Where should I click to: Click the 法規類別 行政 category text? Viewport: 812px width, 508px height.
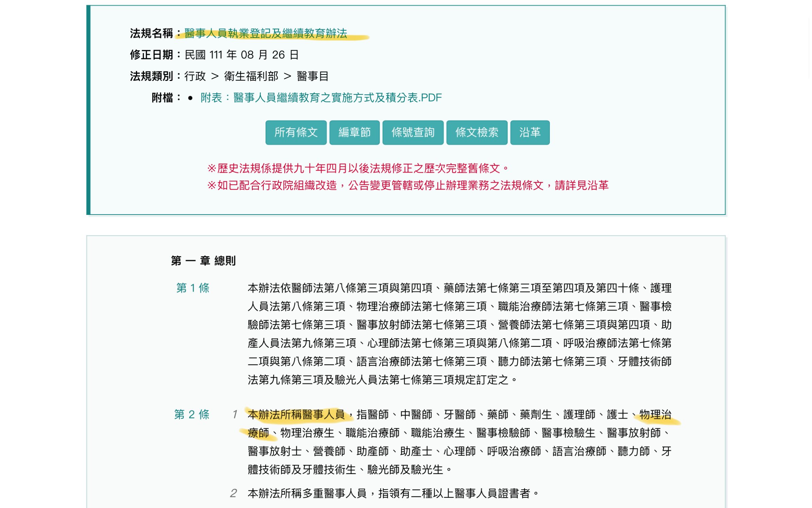pos(195,76)
